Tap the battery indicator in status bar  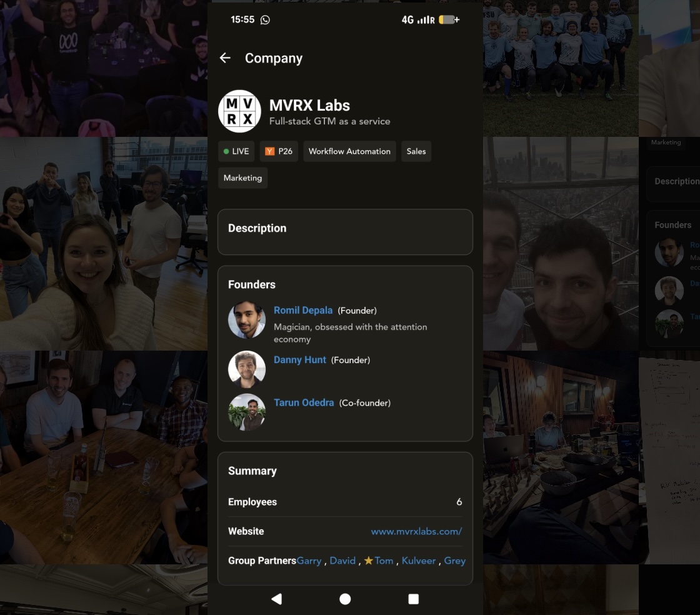(x=449, y=19)
